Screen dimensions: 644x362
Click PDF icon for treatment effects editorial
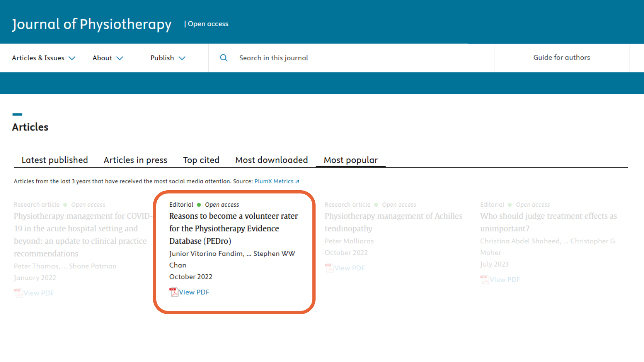(x=485, y=280)
